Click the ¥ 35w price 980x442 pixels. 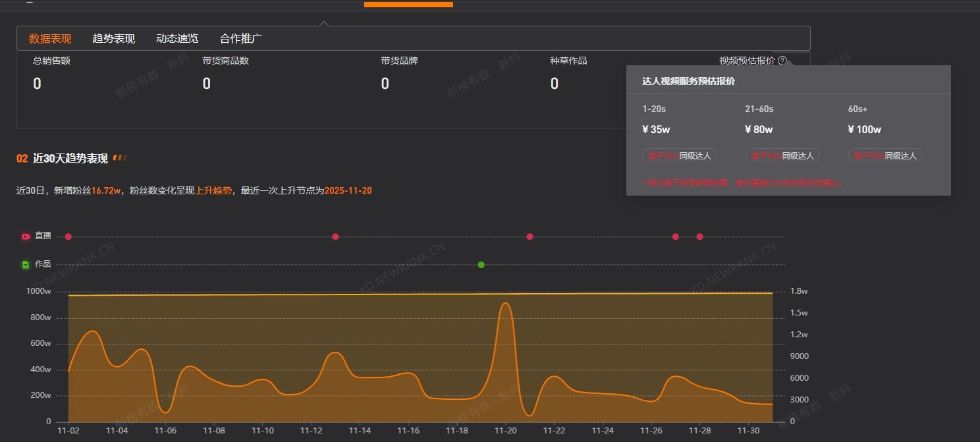pyautogui.click(x=656, y=129)
